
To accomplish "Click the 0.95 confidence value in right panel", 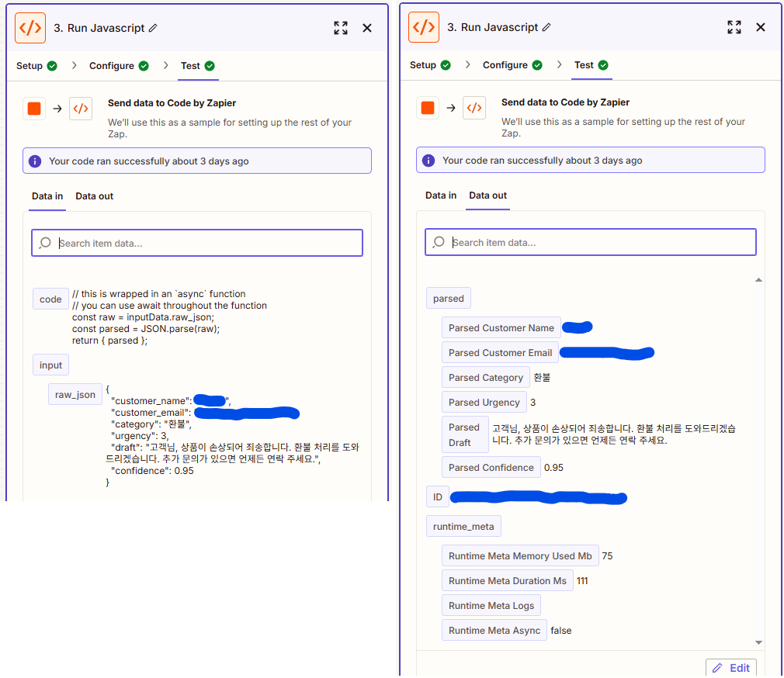I will (553, 467).
